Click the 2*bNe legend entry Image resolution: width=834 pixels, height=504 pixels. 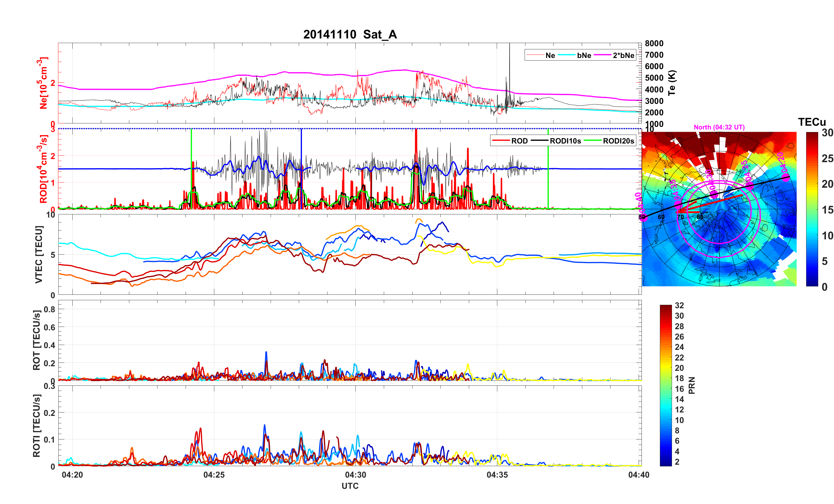623,55
